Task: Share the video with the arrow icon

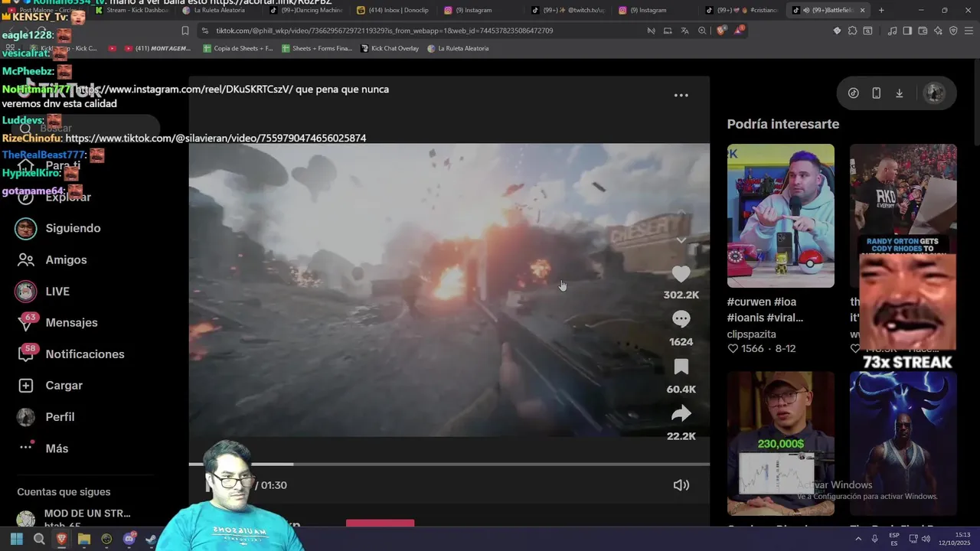Action: (x=681, y=414)
